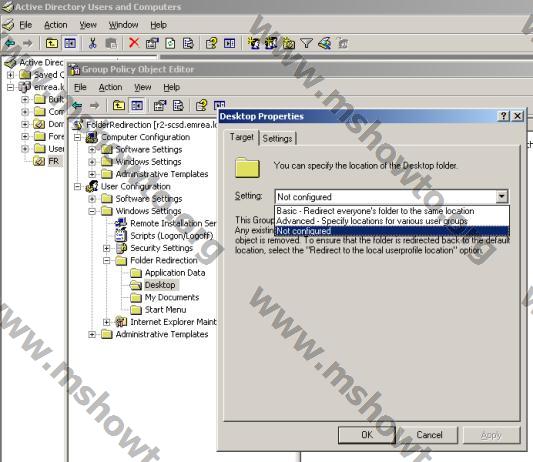Click Help question mark icon in Active Directory toolbar
533x462 pixels.
click(x=211, y=43)
